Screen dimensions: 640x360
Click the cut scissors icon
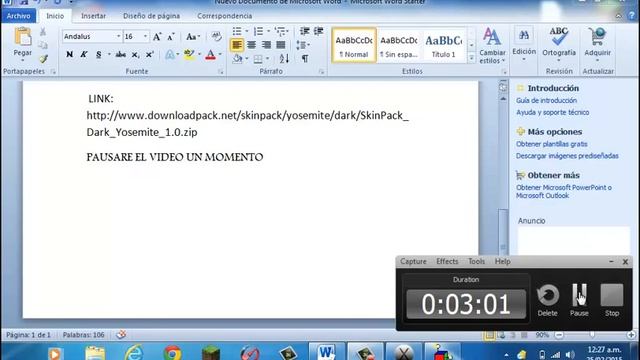click(x=43, y=32)
